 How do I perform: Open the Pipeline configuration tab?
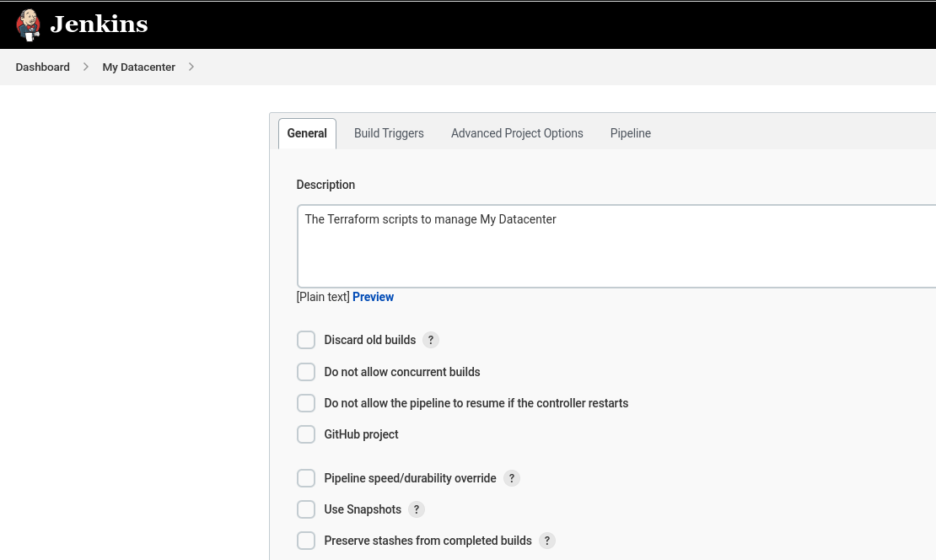(630, 133)
